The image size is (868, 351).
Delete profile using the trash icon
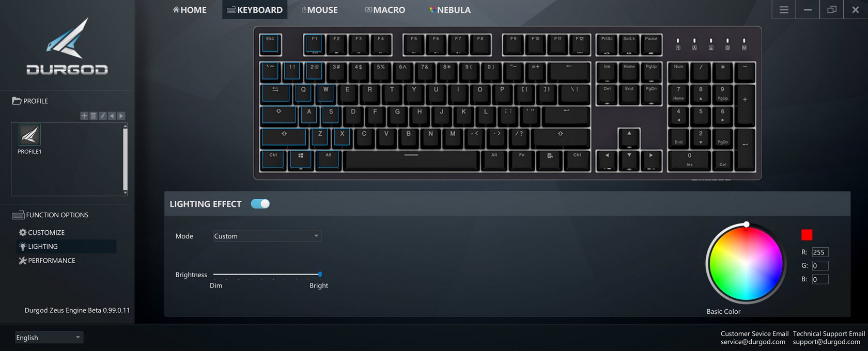(93, 116)
